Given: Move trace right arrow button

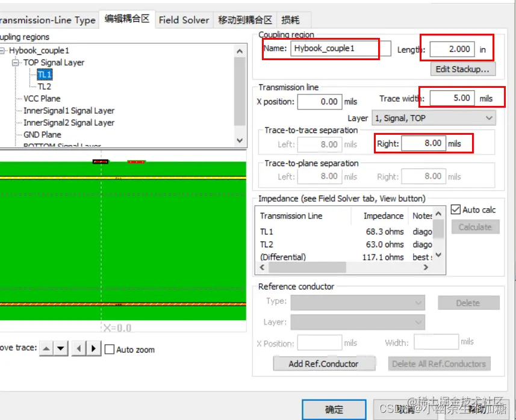Looking at the screenshot, I should click(94, 348).
